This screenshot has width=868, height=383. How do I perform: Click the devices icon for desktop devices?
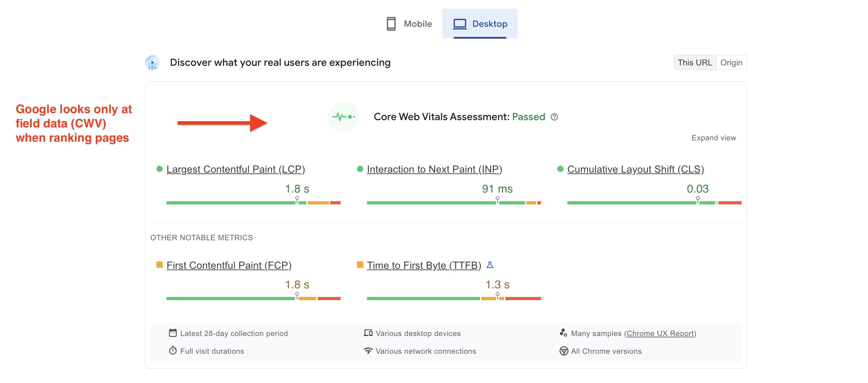(x=368, y=333)
